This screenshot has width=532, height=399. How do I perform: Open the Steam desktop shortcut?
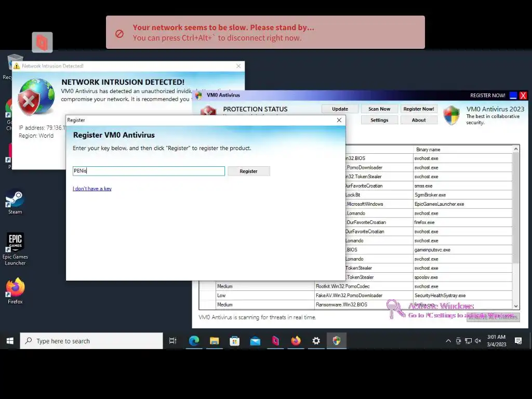[15, 202]
